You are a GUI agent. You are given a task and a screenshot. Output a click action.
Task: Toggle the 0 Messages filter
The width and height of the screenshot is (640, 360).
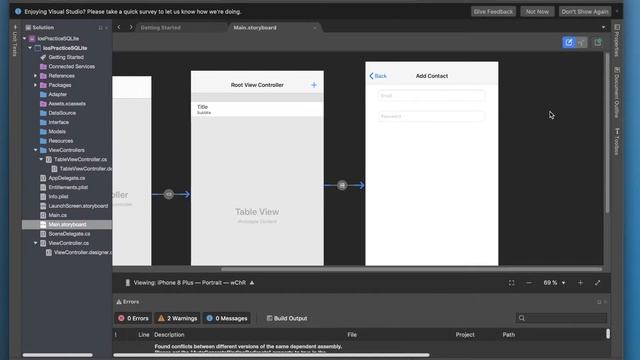point(227,318)
